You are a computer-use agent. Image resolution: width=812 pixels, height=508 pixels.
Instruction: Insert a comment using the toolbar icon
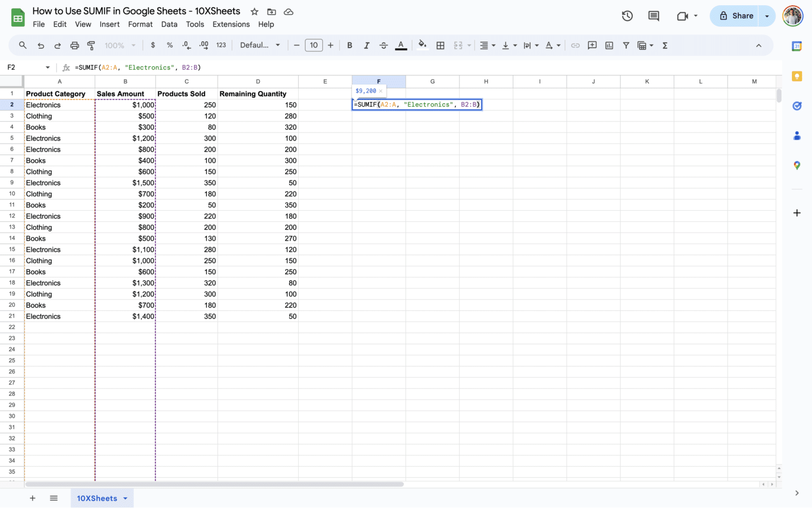[x=592, y=45]
